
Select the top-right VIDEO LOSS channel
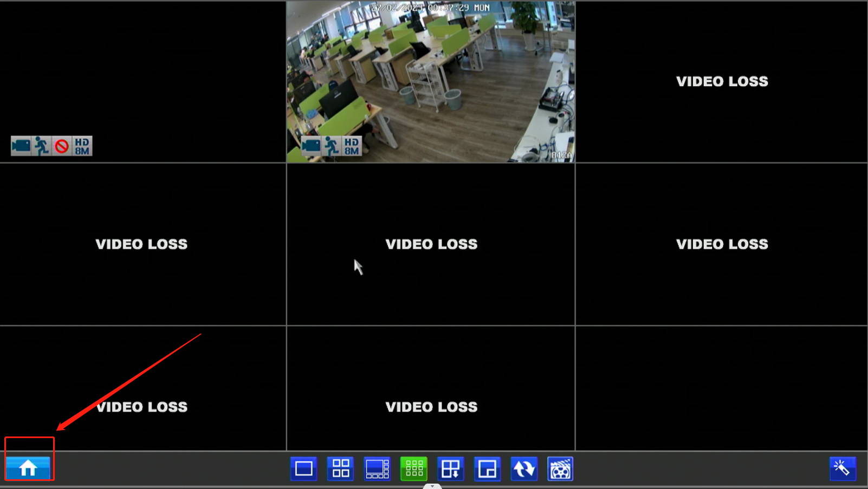(x=722, y=82)
